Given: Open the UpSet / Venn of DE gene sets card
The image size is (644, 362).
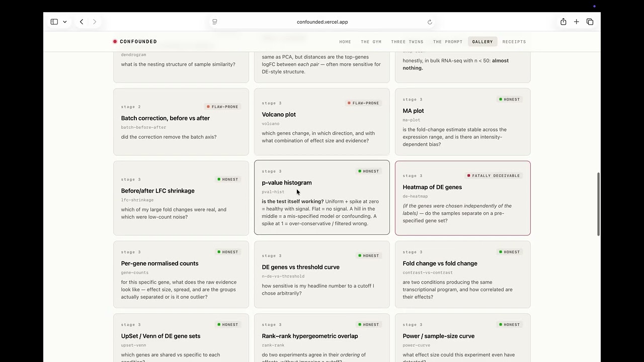Looking at the screenshot, I should pos(181,338).
